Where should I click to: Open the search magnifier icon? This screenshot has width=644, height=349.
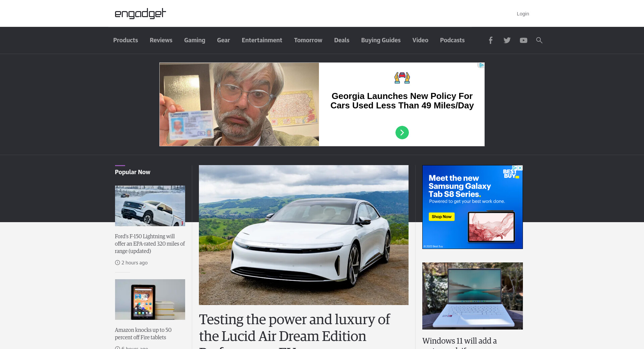[x=539, y=40]
